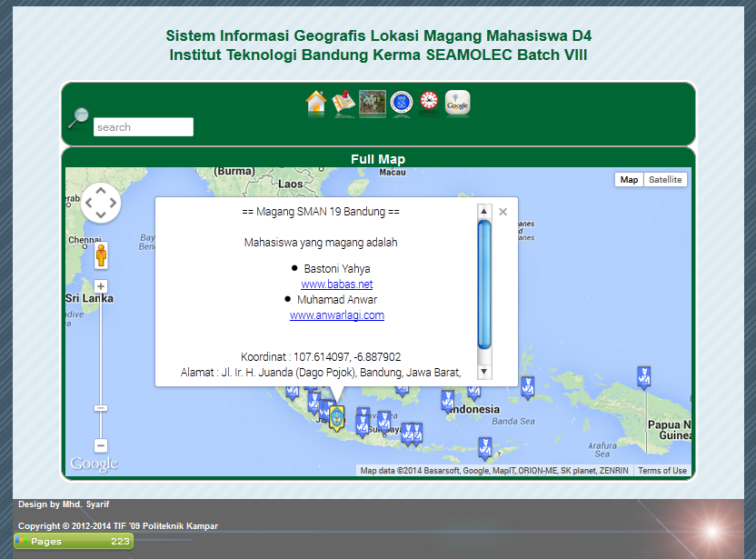756x559 pixels.
Task: Open the www.babas.net link
Action: click(x=337, y=284)
